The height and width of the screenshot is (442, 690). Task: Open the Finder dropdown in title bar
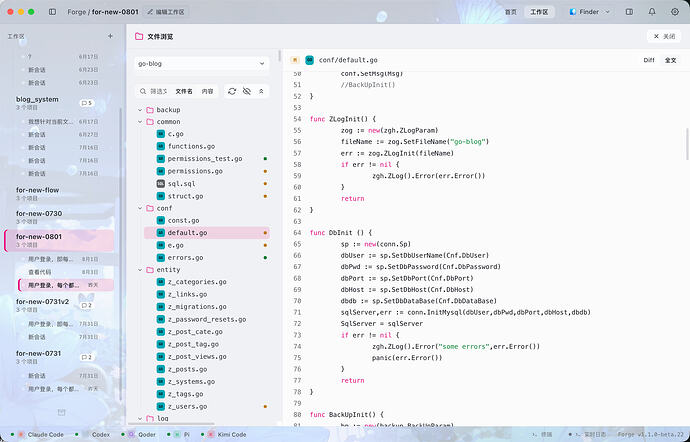click(x=589, y=12)
